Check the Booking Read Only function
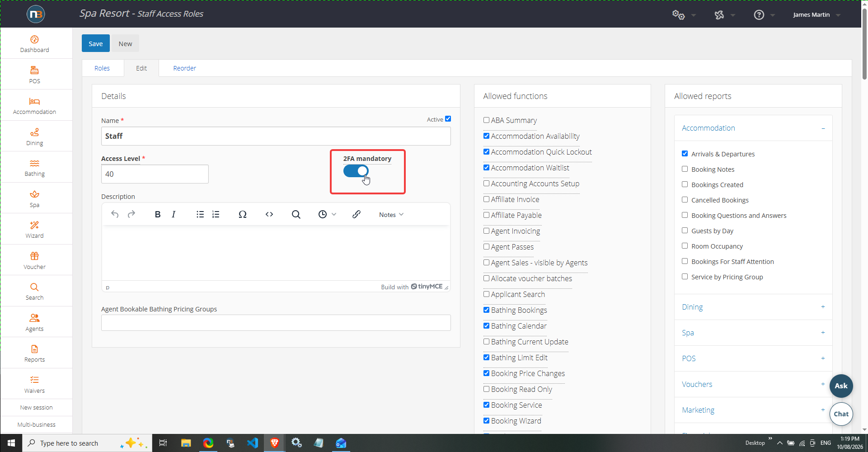This screenshot has height=452, width=868. pos(486,389)
